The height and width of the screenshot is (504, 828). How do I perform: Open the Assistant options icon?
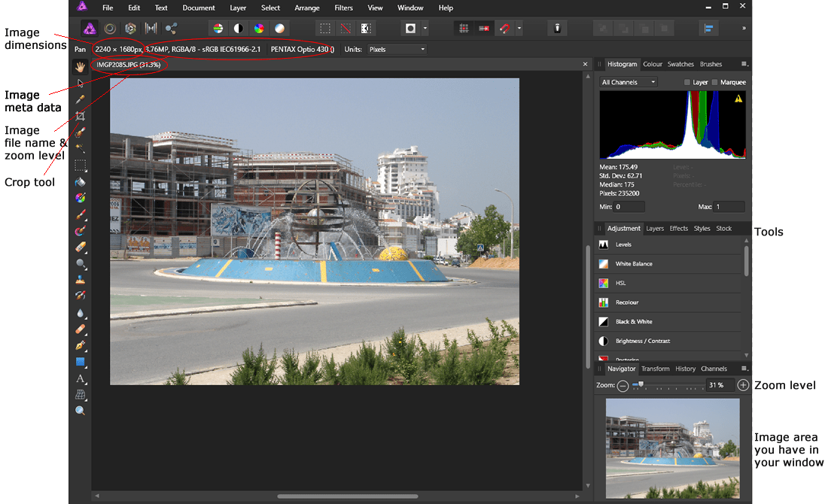pos(557,29)
